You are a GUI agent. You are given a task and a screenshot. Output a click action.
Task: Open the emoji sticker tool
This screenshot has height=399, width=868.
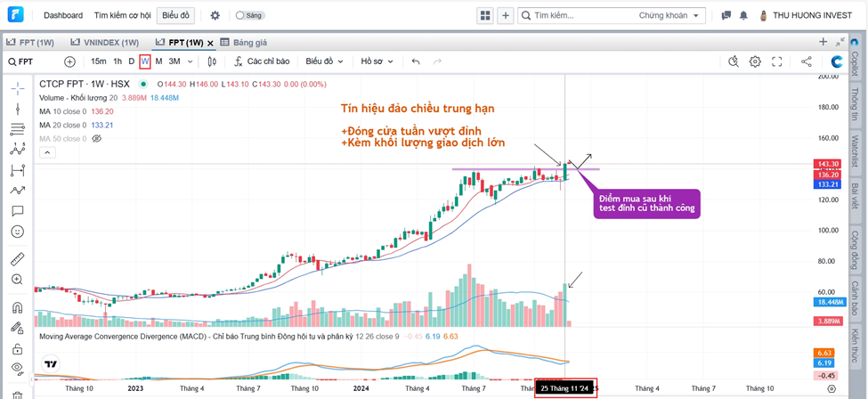click(x=18, y=231)
